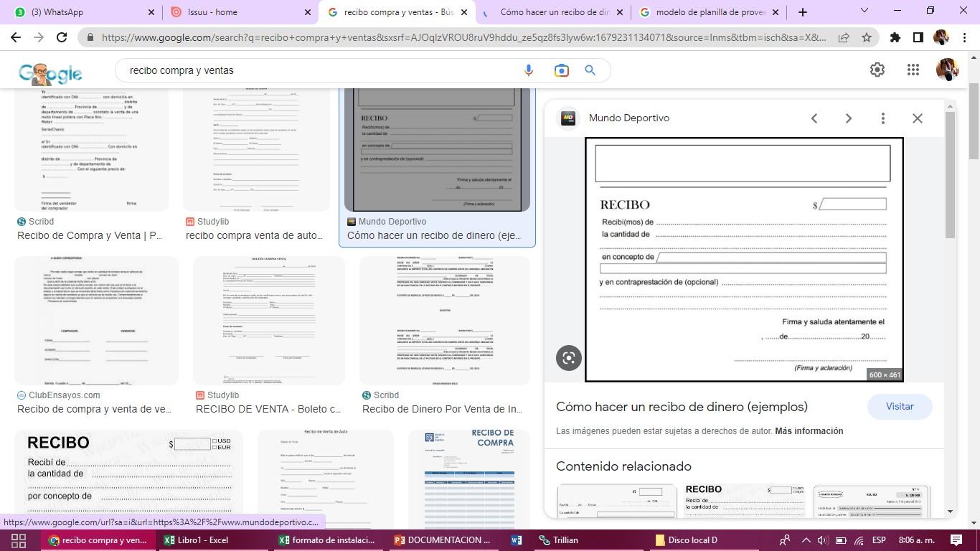Open Más información copyright link

tap(809, 431)
